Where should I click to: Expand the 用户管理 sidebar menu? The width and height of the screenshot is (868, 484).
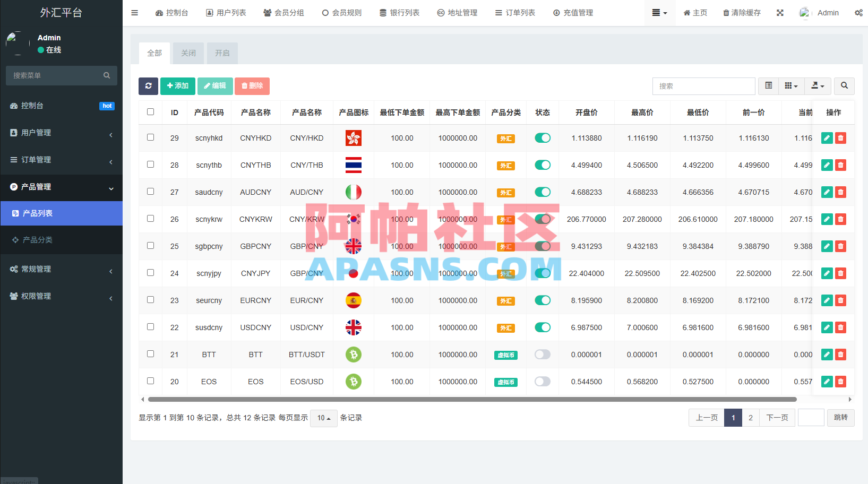[62, 133]
